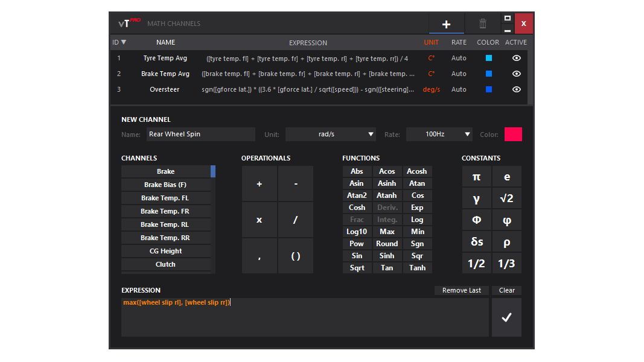644x362 pixels.
Task: Open the Rate dropdown showing 100Hz
Action: point(439,134)
